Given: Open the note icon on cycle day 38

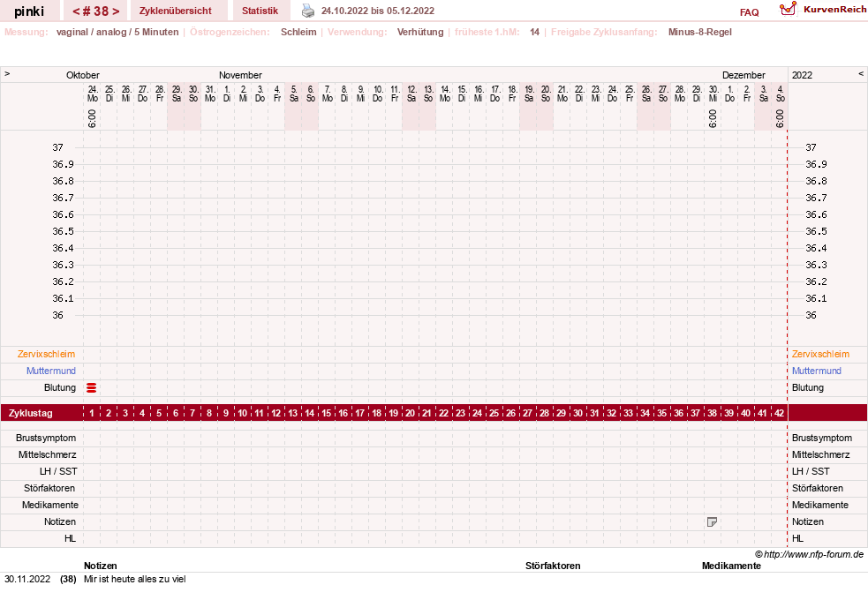Looking at the screenshot, I should 712,522.
